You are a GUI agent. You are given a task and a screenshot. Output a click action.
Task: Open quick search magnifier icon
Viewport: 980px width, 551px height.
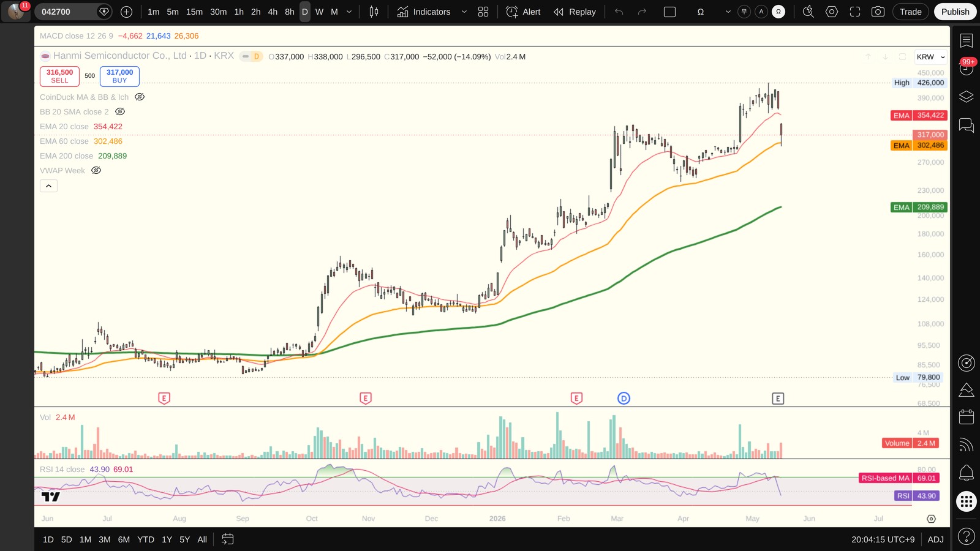[x=809, y=12]
